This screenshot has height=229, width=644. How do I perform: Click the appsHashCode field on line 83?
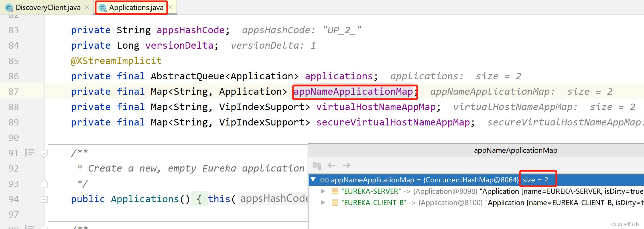[191, 30]
